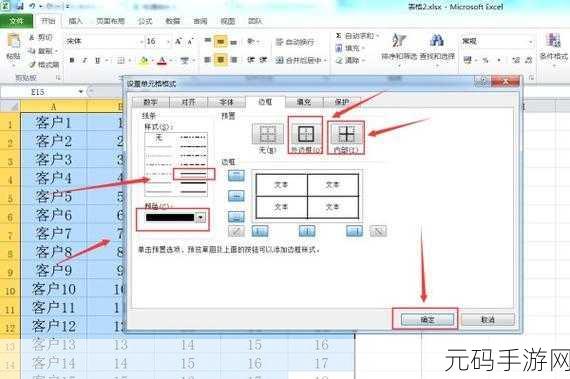Switch to the 对齐 tab in dialog

click(188, 102)
